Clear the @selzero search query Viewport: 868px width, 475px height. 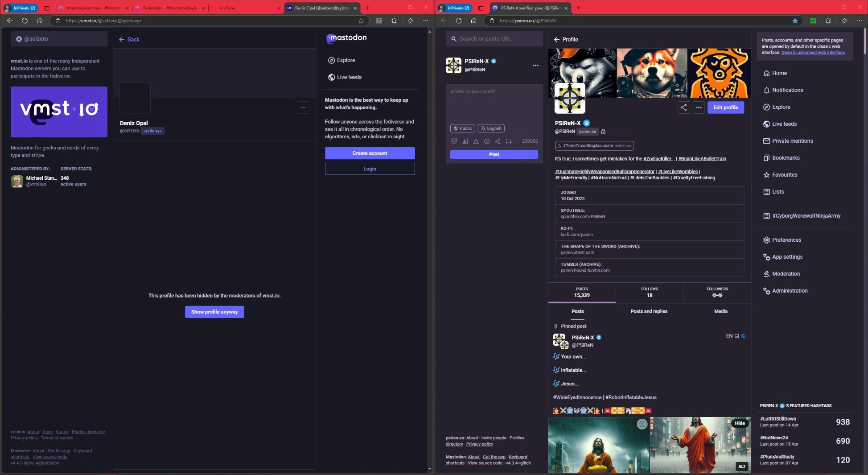click(x=19, y=39)
